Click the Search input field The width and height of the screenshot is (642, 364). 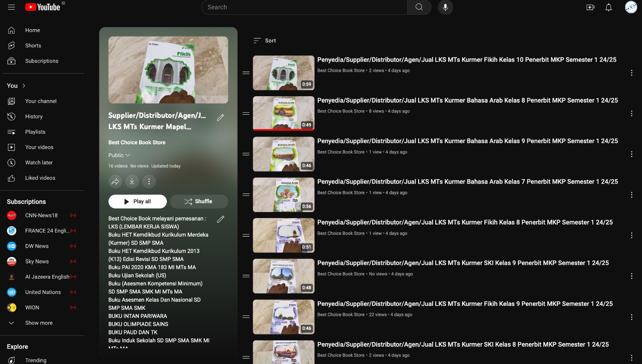click(305, 7)
